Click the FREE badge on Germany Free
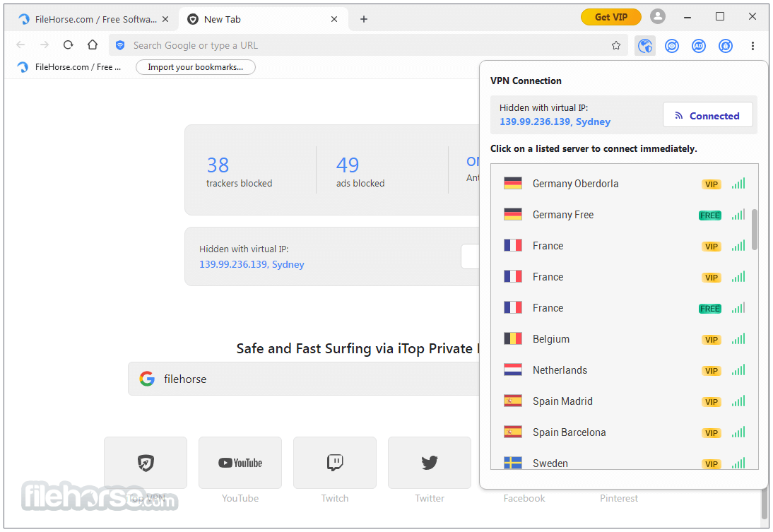 click(x=710, y=215)
